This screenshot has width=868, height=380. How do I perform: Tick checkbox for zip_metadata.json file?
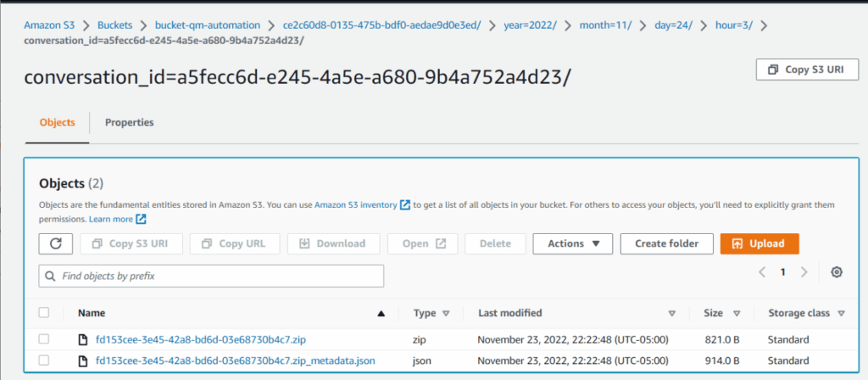44,361
